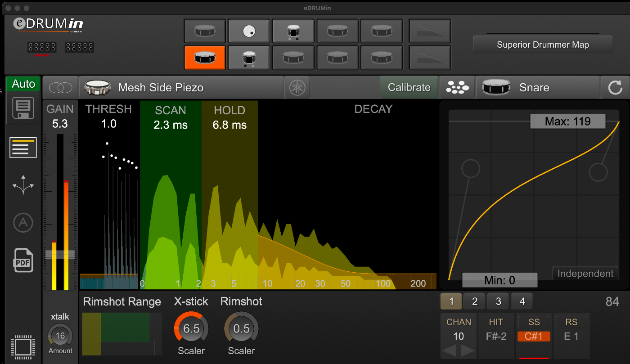This screenshot has width=630, height=364.
Task: Click the Max: 119 velocity field
Action: point(568,121)
